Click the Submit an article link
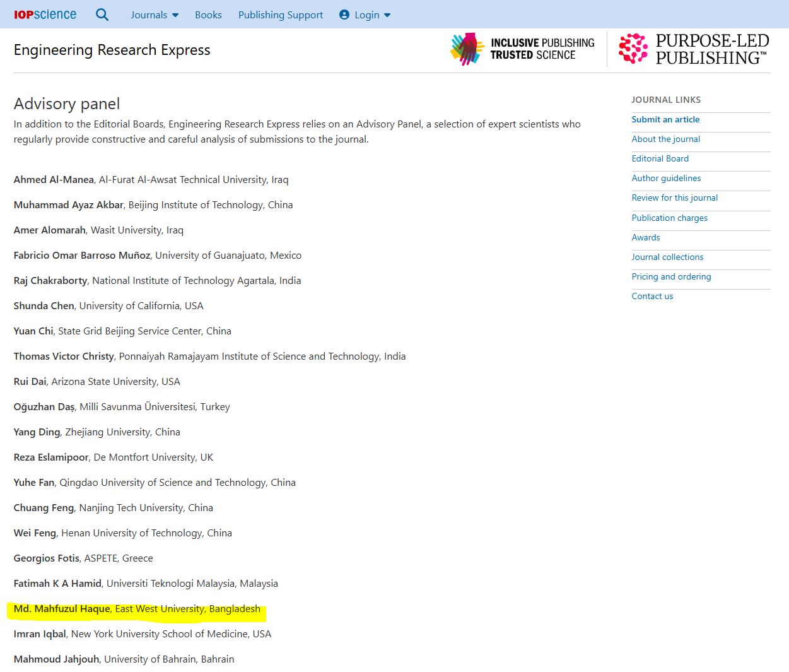This screenshot has width=789, height=672. coord(665,119)
